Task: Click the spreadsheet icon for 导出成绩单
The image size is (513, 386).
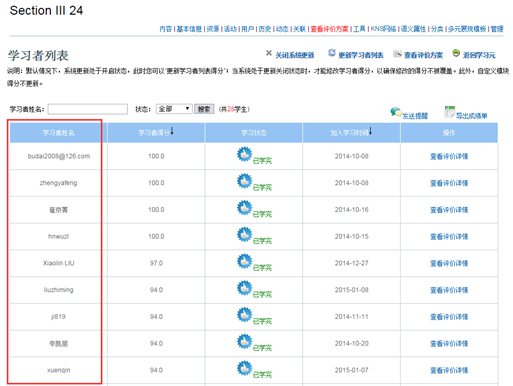Action: pos(449,112)
